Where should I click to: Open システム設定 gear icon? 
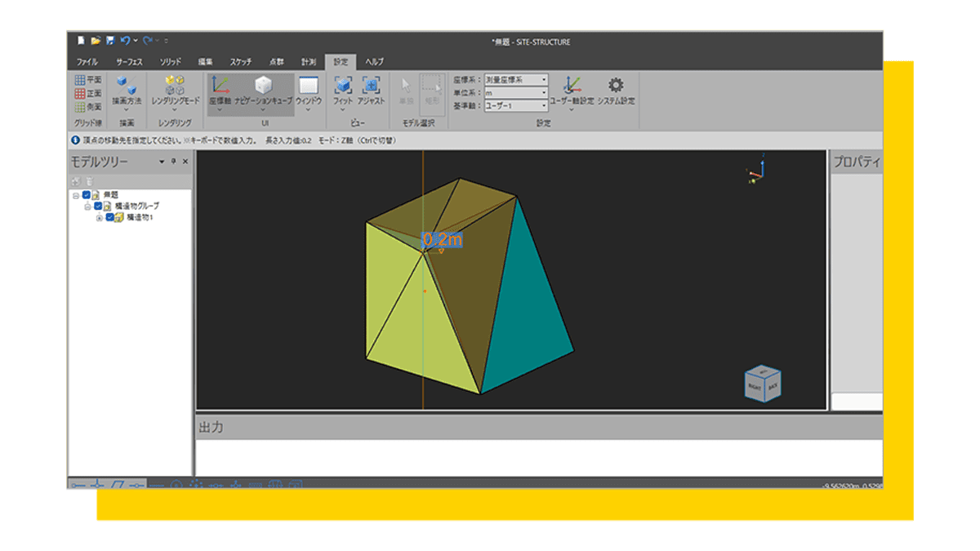click(x=616, y=87)
